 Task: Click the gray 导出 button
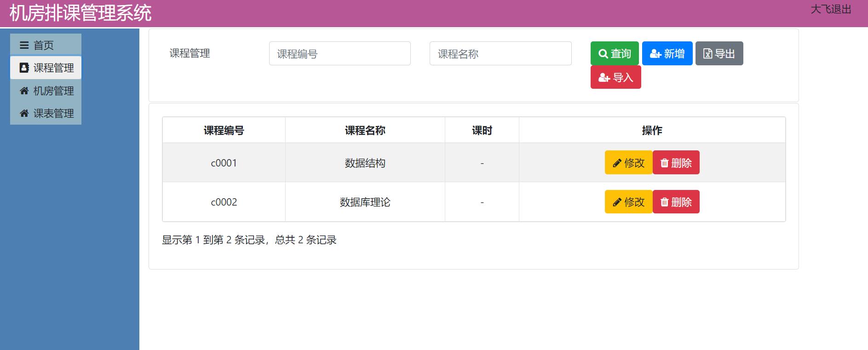pyautogui.click(x=719, y=53)
